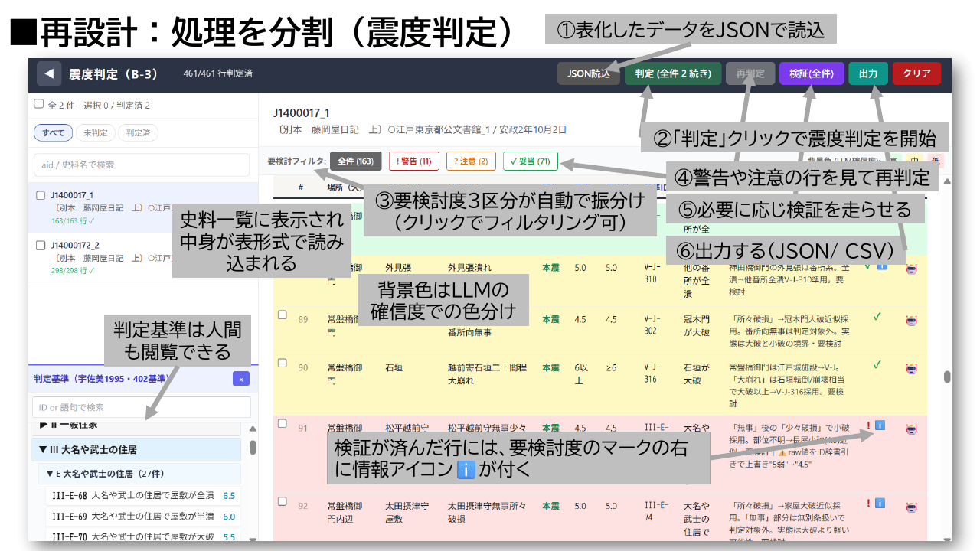The height and width of the screenshot is (551, 980).
Task: Select criterion III-E-69 屋敷が半潰
Action: [x=143, y=517]
